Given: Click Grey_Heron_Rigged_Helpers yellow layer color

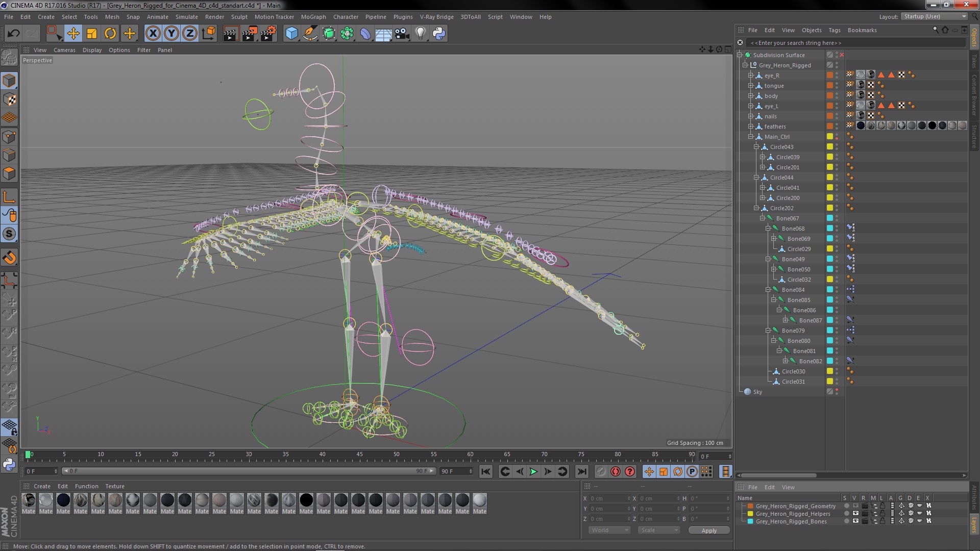Looking at the screenshot, I should (750, 514).
